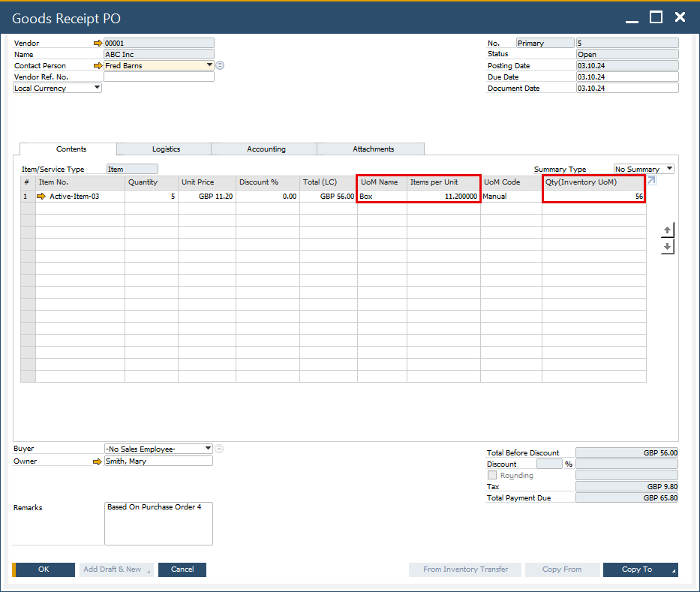Click the Vendor link arrow icon
The image size is (700, 592).
click(x=98, y=44)
